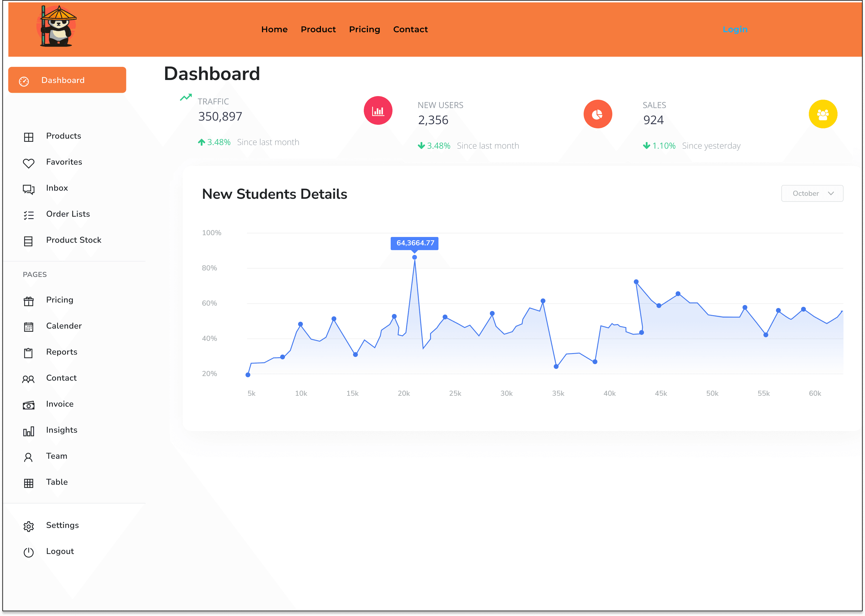Open Product Stock in sidebar

[74, 240]
